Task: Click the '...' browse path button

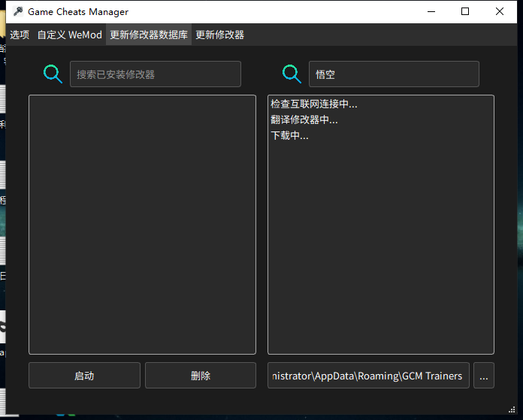Action: (x=483, y=376)
